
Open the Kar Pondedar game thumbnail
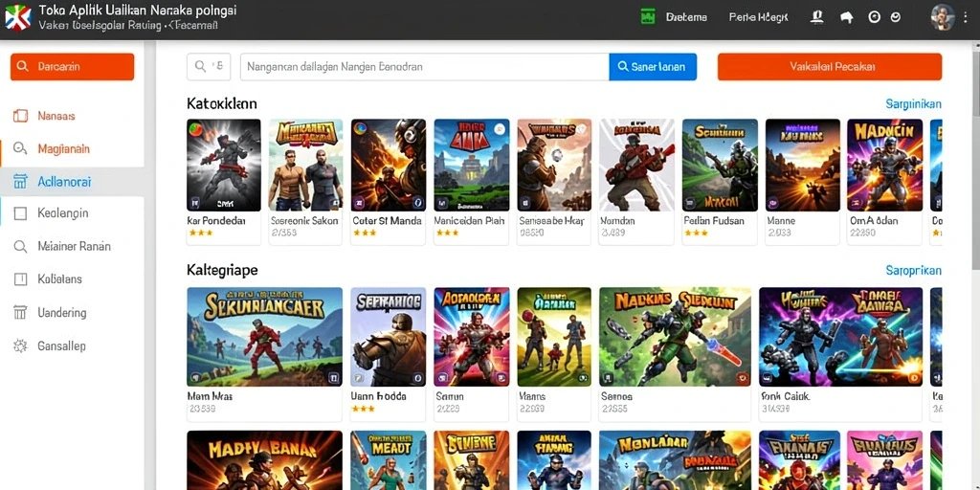pyautogui.click(x=224, y=165)
